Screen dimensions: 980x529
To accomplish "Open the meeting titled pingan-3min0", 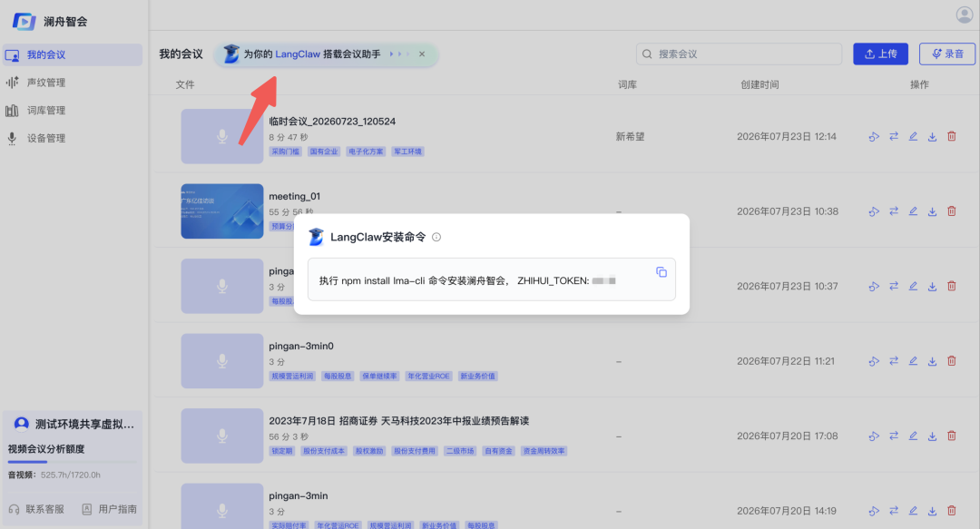I will (x=301, y=346).
